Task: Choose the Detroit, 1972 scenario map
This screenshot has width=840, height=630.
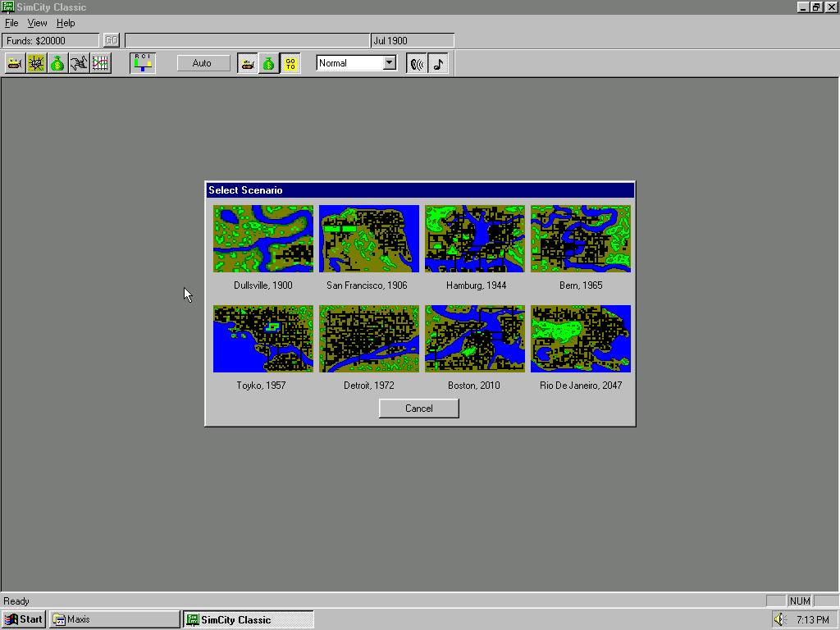Action: click(x=369, y=339)
